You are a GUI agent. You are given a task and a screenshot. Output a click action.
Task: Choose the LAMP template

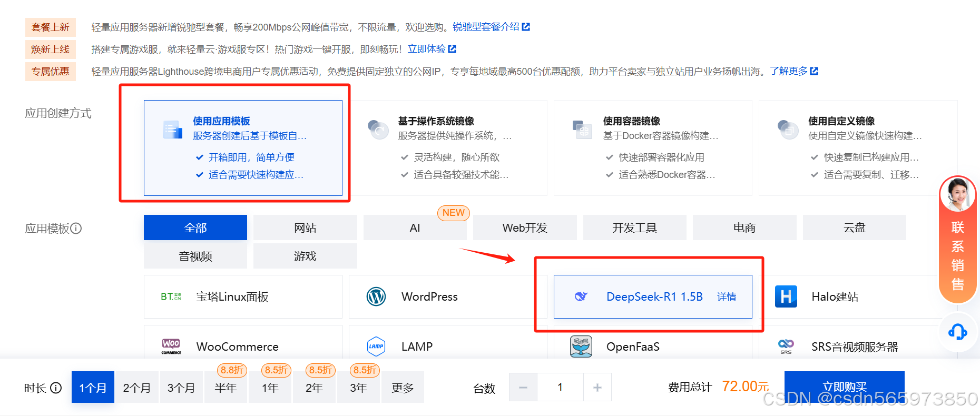click(448, 342)
